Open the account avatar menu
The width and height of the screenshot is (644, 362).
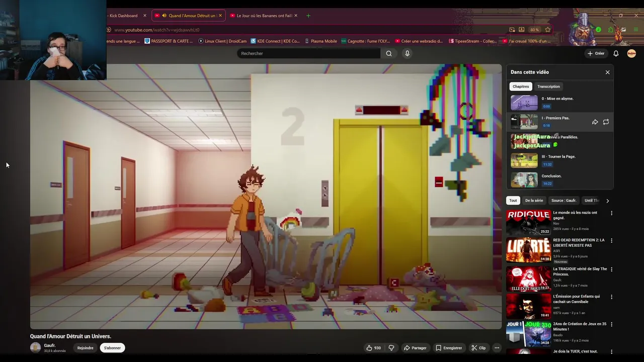click(x=631, y=53)
